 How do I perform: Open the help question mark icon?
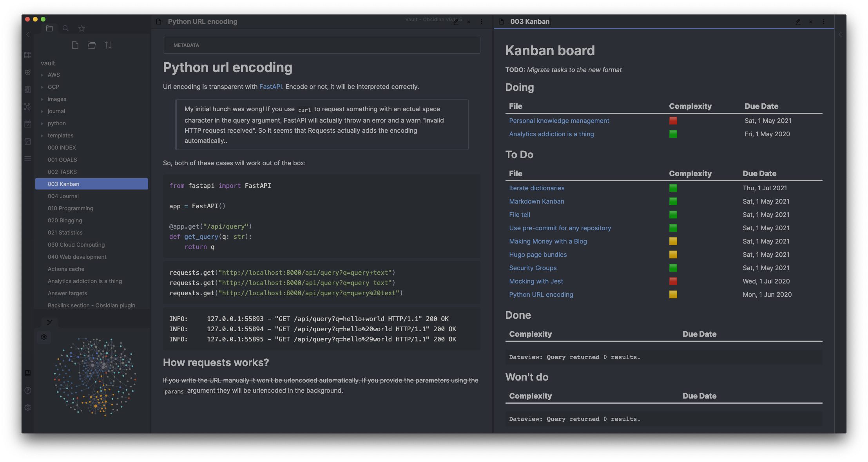[27, 390]
